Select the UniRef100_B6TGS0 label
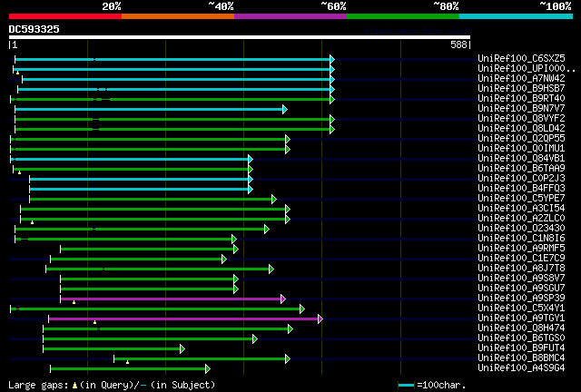Image resolution: width=581 pixels, height=392 pixels. tap(521, 338)
